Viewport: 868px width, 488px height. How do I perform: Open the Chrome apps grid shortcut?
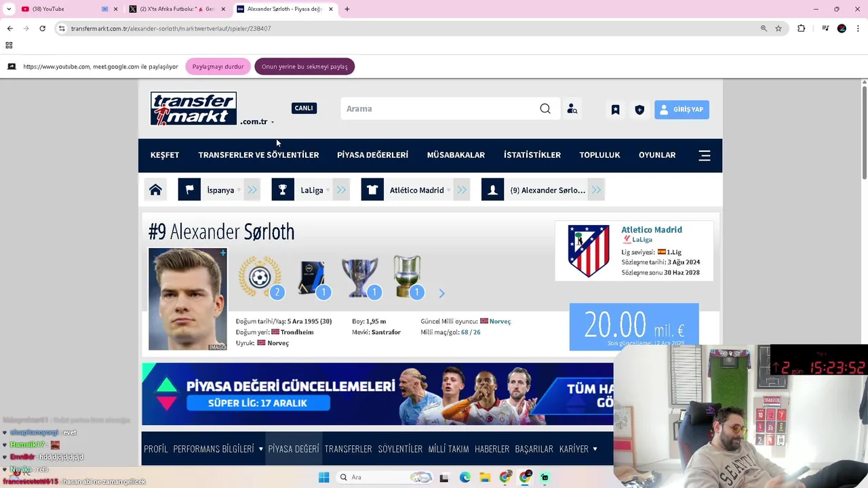tap(9, 45)
